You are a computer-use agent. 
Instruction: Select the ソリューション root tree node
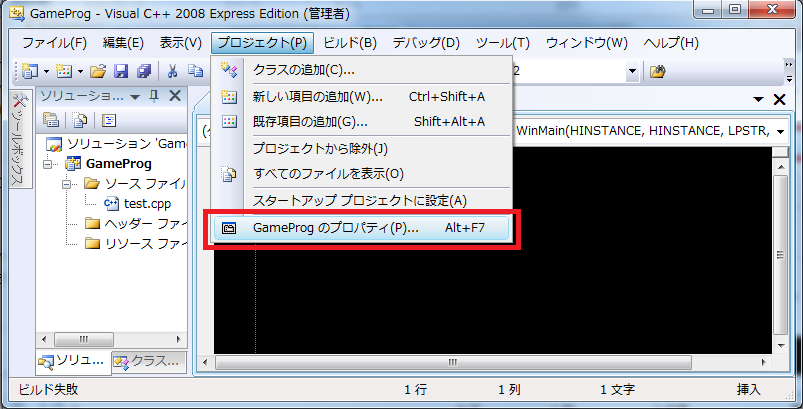[x=116, y=144]
